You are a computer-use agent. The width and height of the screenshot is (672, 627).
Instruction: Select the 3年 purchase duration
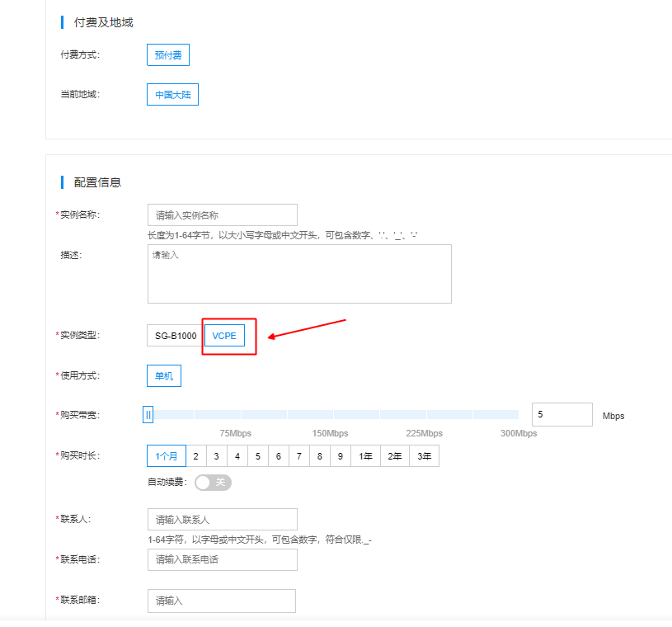(x=425, y=456)
